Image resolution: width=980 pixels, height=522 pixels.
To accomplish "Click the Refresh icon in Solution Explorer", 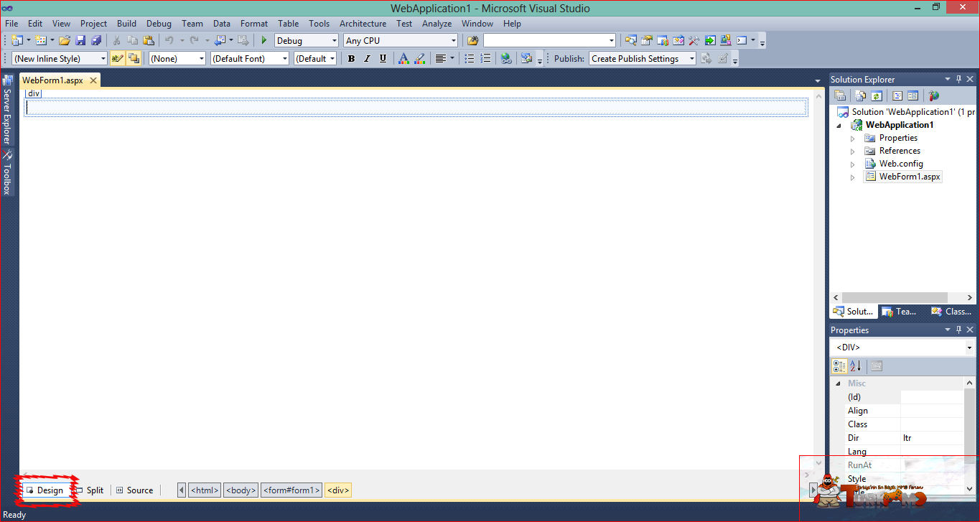I will tap(877, 95).
